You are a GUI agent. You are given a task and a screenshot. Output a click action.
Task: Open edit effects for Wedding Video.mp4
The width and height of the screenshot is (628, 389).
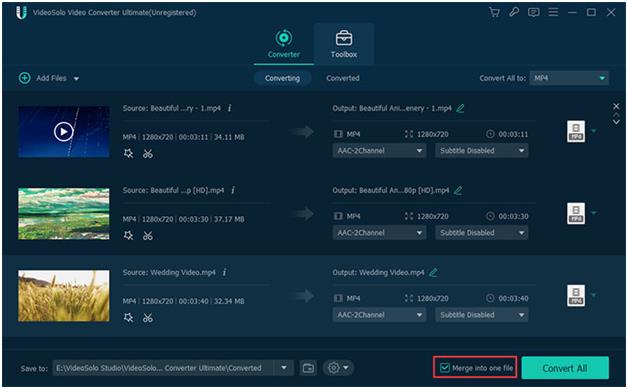(x=128, y=318)
